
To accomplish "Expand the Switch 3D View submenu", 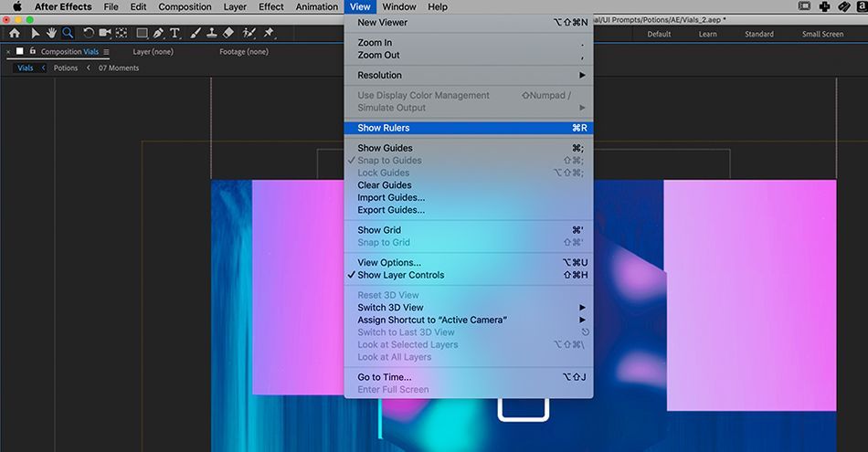I will click(469, 308).
